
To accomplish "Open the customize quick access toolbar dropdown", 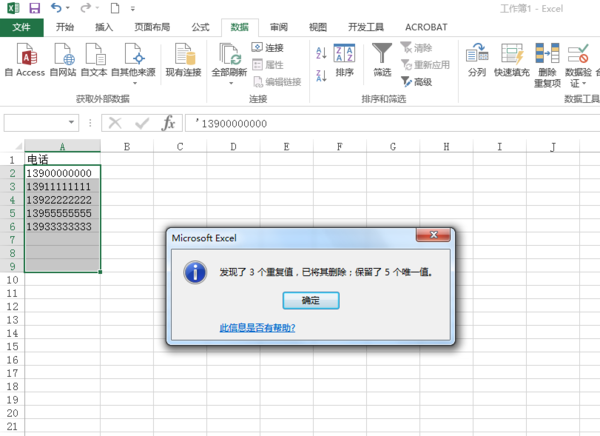I will [133, 8].
